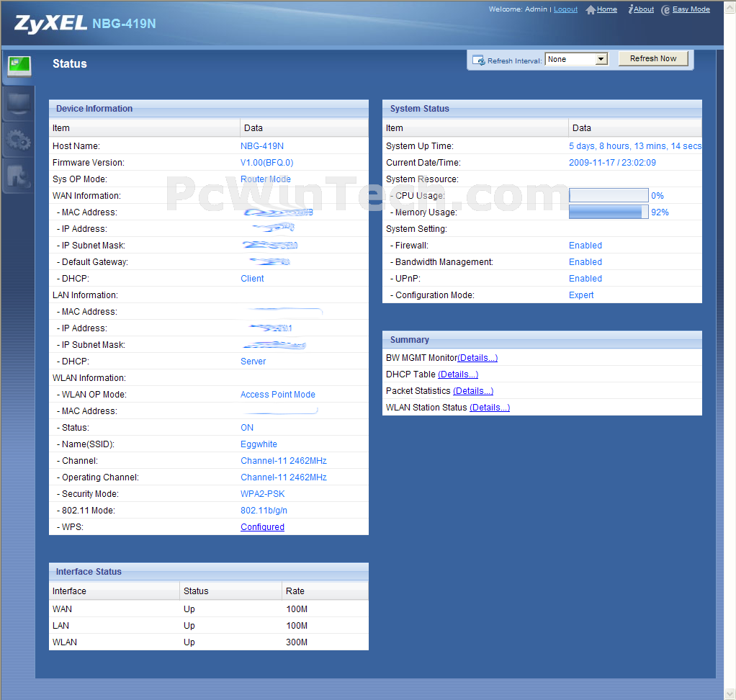
Task: Open WLAN Station Status Details link
Action: click(490, 408)
